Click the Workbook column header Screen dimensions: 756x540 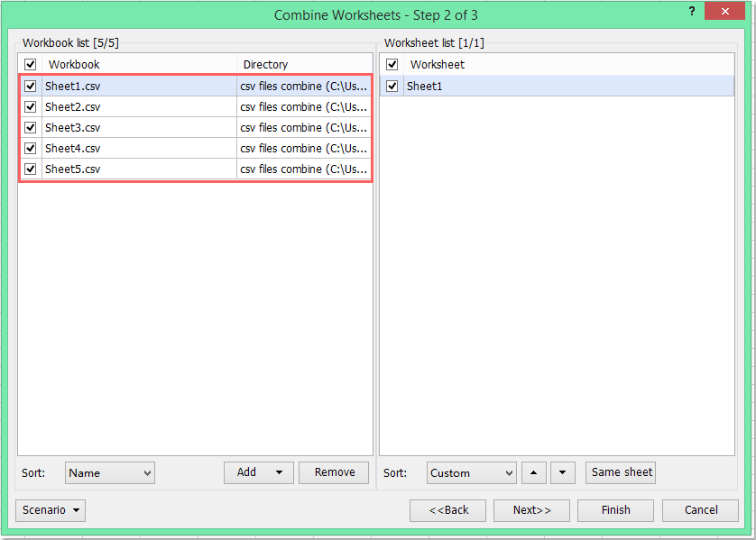tap(139, 64)
